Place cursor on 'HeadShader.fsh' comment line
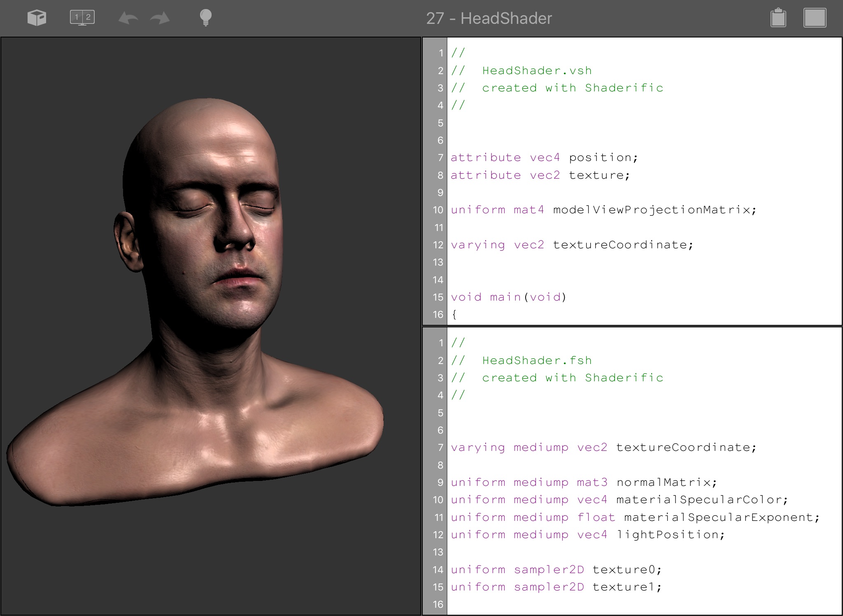 [x=537, y=361]
